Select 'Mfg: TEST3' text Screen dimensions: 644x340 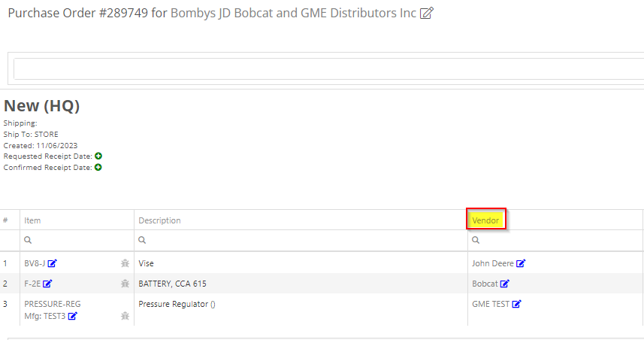[x=45, y=316]
